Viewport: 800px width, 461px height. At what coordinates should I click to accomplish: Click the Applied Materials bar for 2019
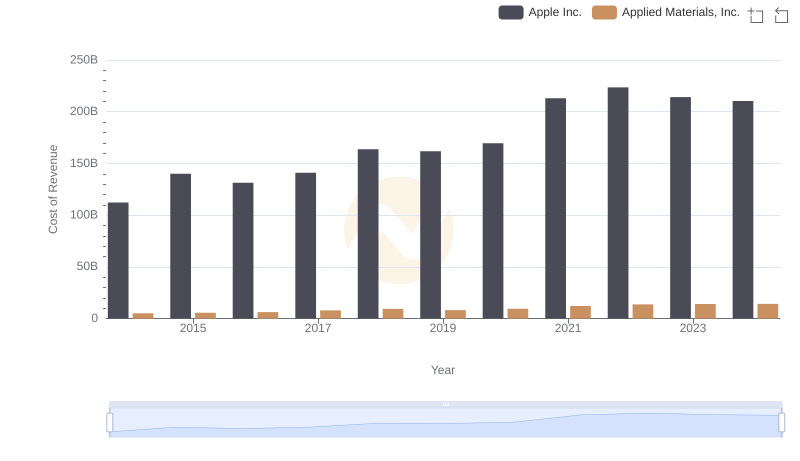click(x=456, y=315)
